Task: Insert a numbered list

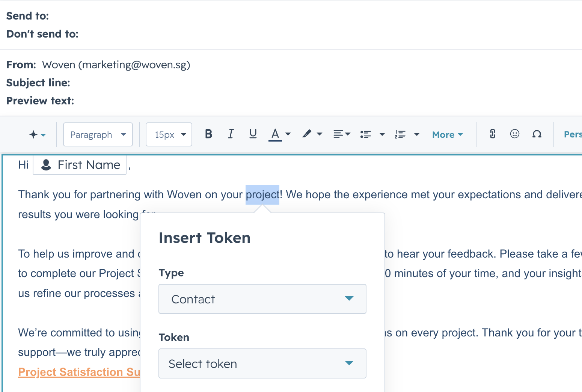Action: 400,134
